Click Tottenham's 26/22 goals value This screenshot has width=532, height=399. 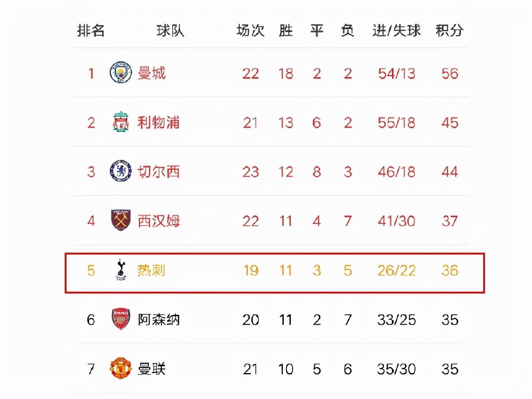[x=396, y=270]
